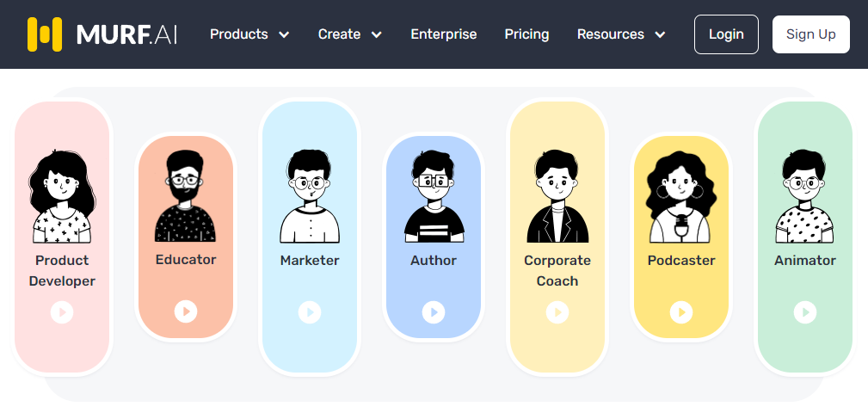Viewport: 868px width, 419px height.
Task: Click the Murf.AI logo icon
Action: (44, 34)
